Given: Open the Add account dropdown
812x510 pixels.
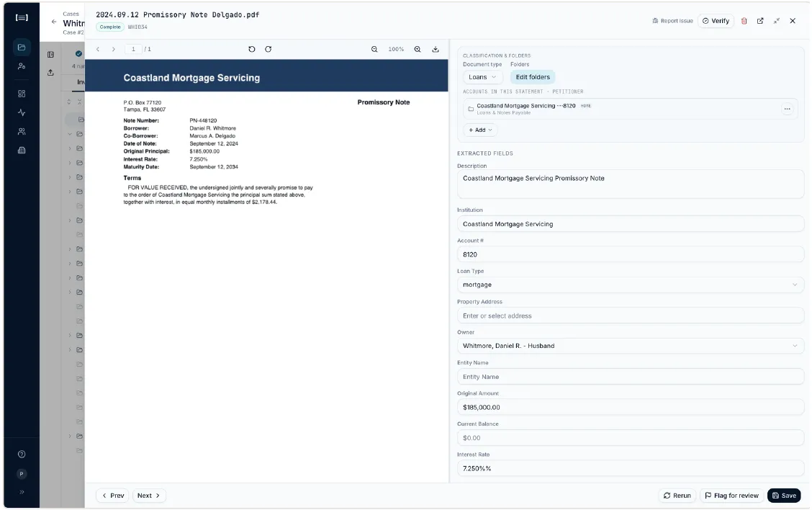Looking at the screenshot, I should (480, 130).
